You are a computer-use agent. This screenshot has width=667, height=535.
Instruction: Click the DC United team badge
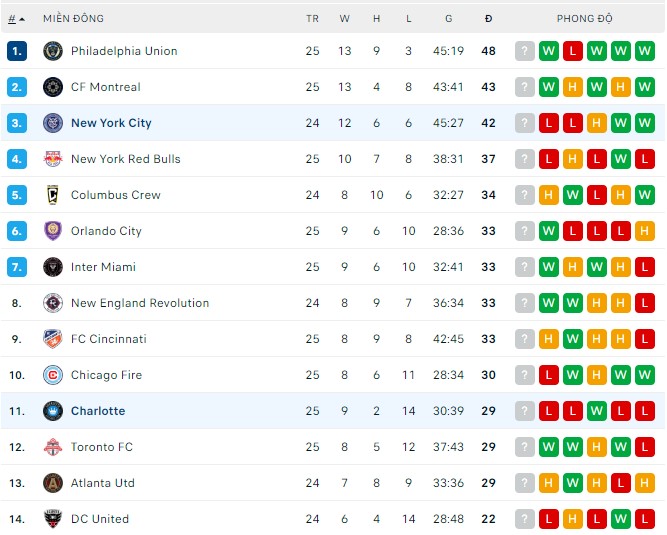(x=53, y=519)
